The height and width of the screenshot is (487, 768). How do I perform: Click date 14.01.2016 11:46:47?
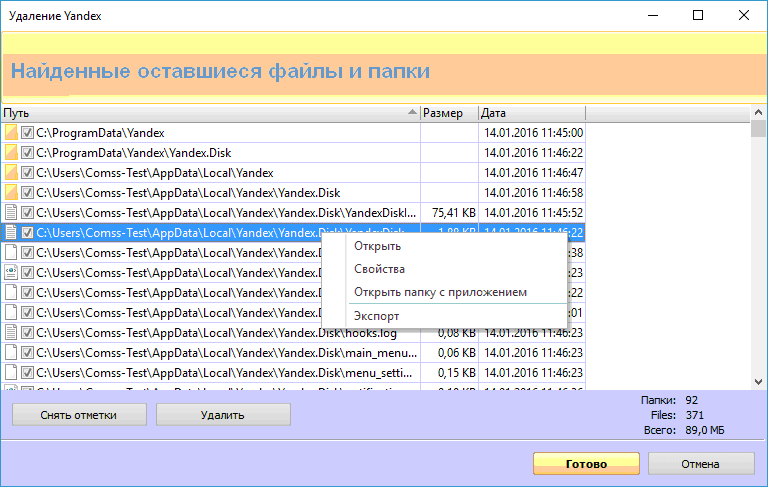pyautogui.click(x=533, y=173)
